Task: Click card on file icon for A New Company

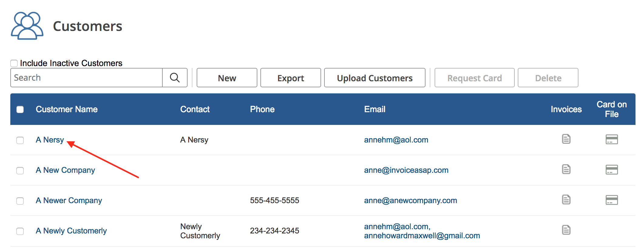Action: 612,170
